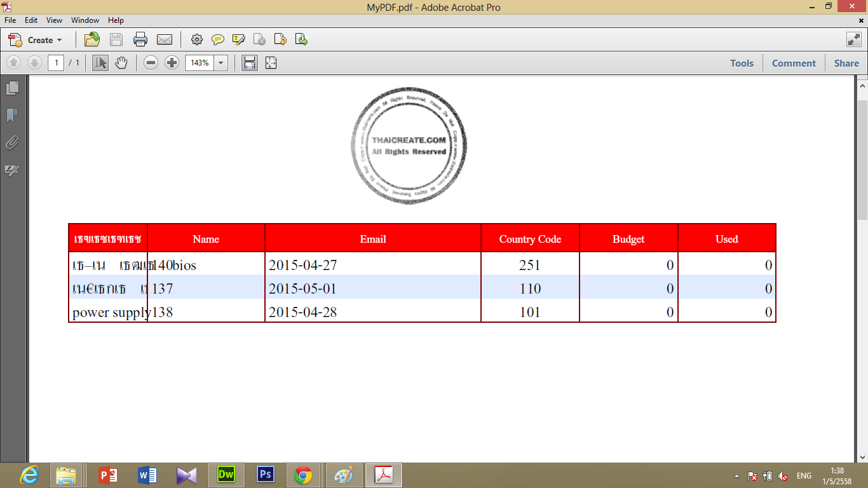Open the Tools pane
The height and width of the screenshot is (488, 868).
tap(742, 63)
